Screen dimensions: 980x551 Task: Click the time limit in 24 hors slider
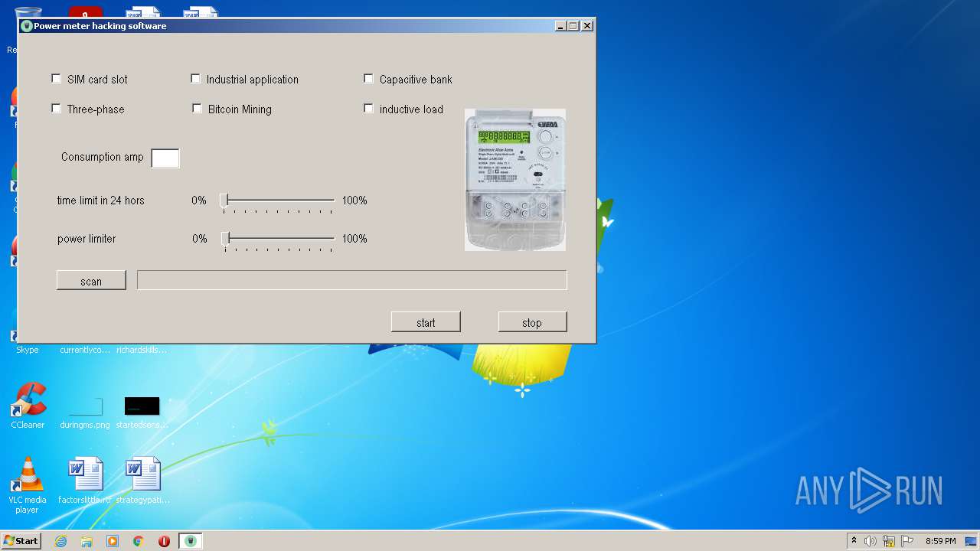tap(279, 201)
